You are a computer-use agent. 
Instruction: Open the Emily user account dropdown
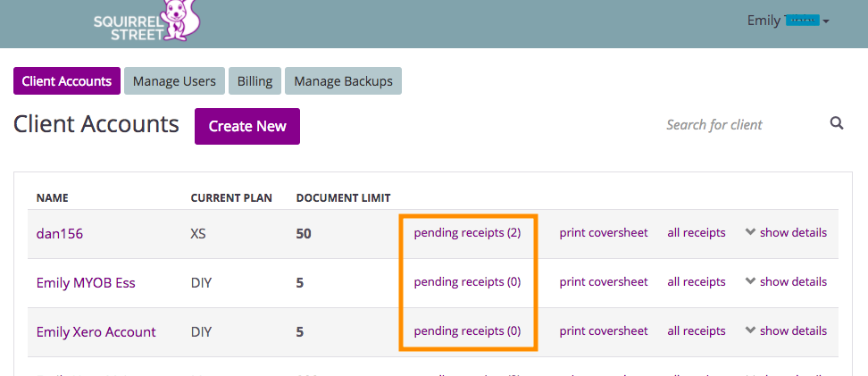[x=788, y=21]
